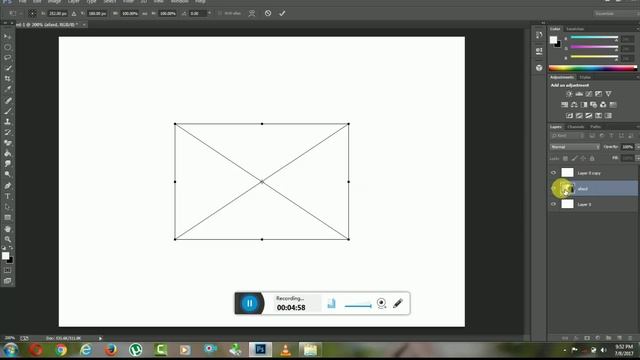Toggle Quick Mask mode

[7, 270]
